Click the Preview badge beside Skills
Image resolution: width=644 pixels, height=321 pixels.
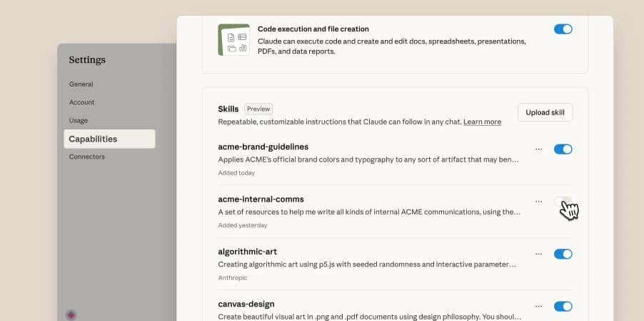[x=258, y=109]
